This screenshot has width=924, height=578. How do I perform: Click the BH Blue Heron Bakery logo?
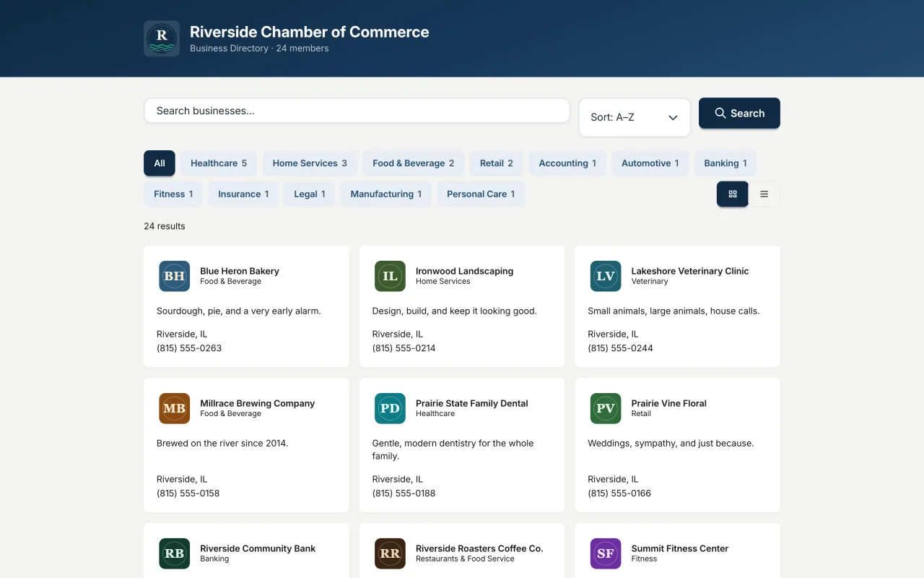[174, 276]
